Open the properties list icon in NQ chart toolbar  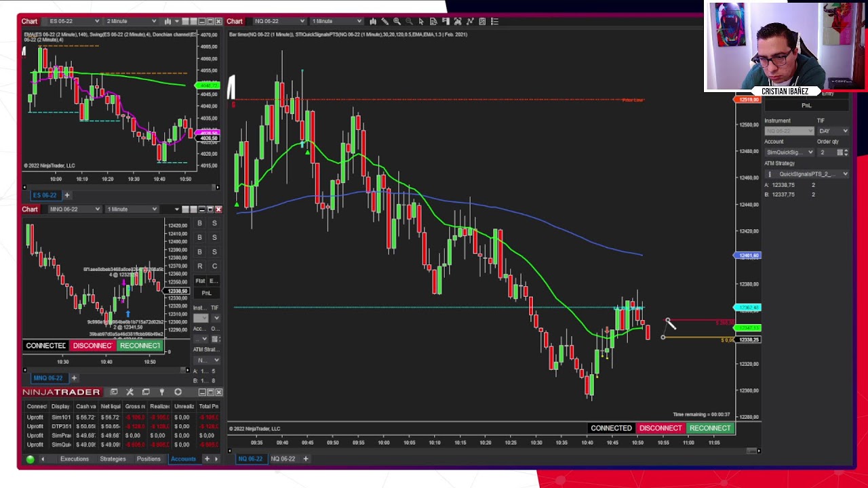(494, 22)
